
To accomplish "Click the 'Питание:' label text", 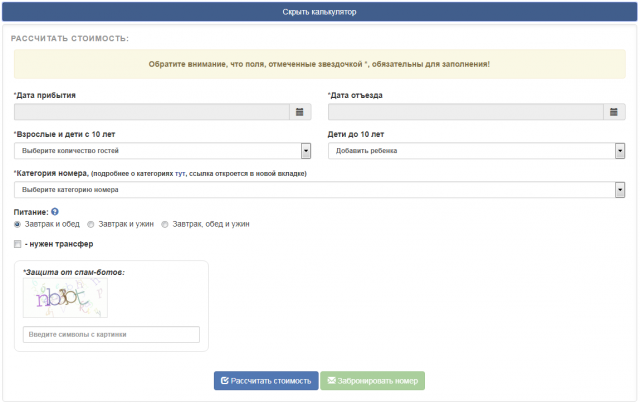I will click(31, 212).
